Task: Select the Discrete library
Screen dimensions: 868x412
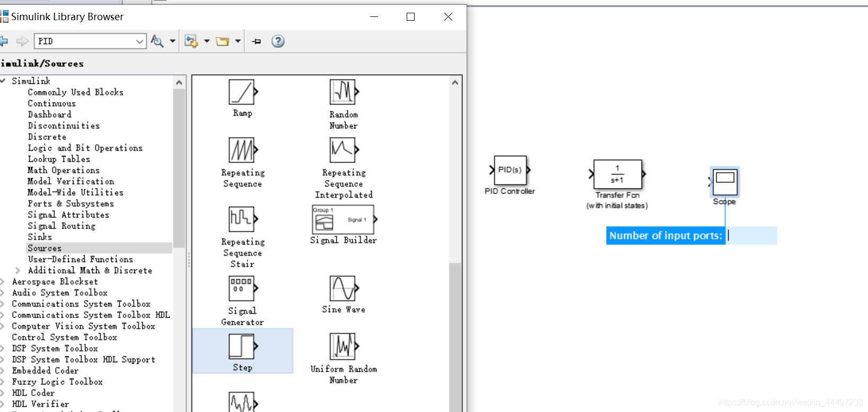Action: pyautogui.click(x=47, y=137)
